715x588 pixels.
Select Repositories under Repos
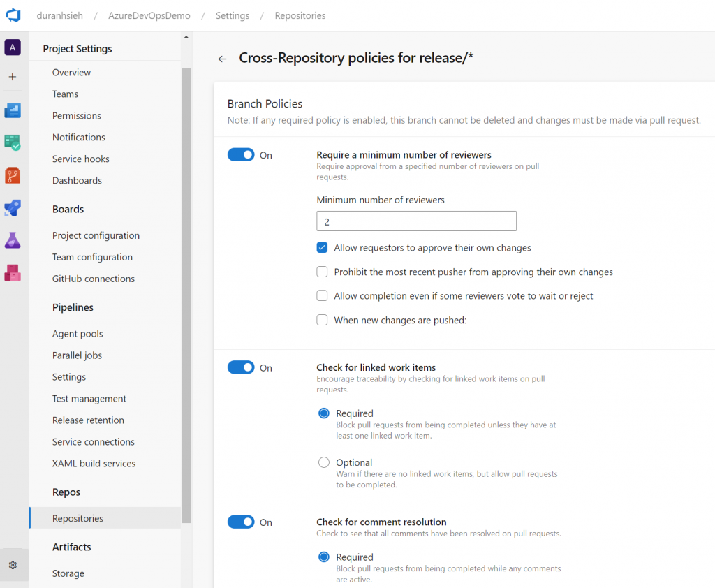point(105,518)
